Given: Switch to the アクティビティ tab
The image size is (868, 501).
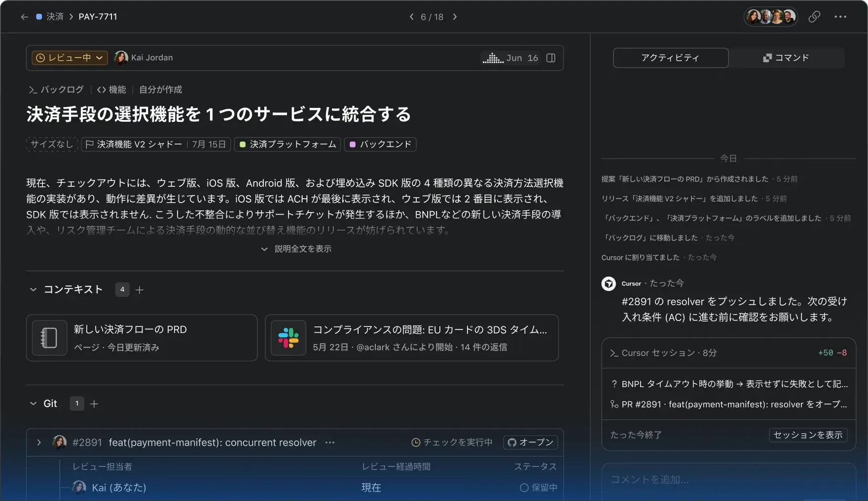Looking at the screenshot, I should 671,58.
